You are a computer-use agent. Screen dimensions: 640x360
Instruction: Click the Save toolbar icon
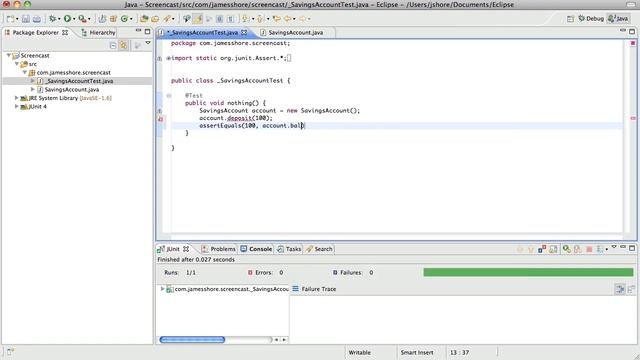click(x=26, y=19)
